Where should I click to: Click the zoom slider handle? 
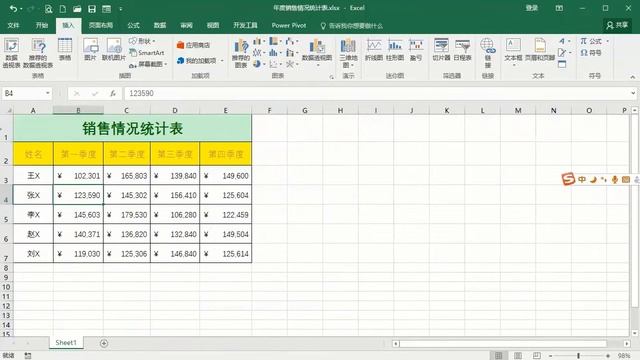click(x=578, y=356)
